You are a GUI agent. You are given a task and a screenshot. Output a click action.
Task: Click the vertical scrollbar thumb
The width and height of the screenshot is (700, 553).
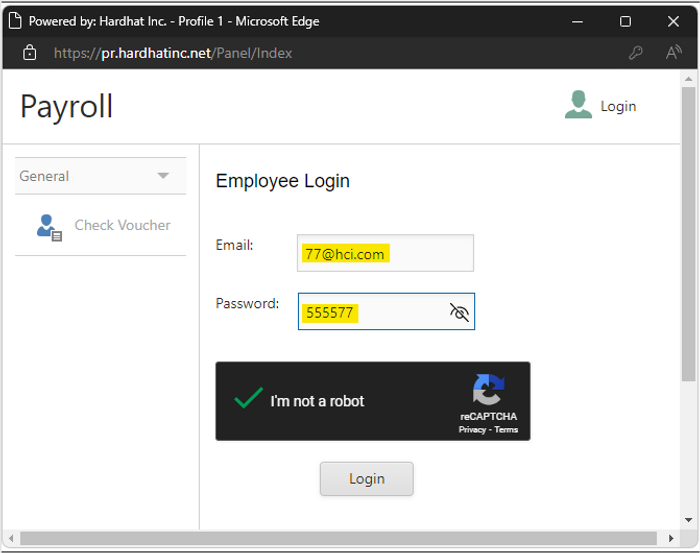click(x=688, y=234)
